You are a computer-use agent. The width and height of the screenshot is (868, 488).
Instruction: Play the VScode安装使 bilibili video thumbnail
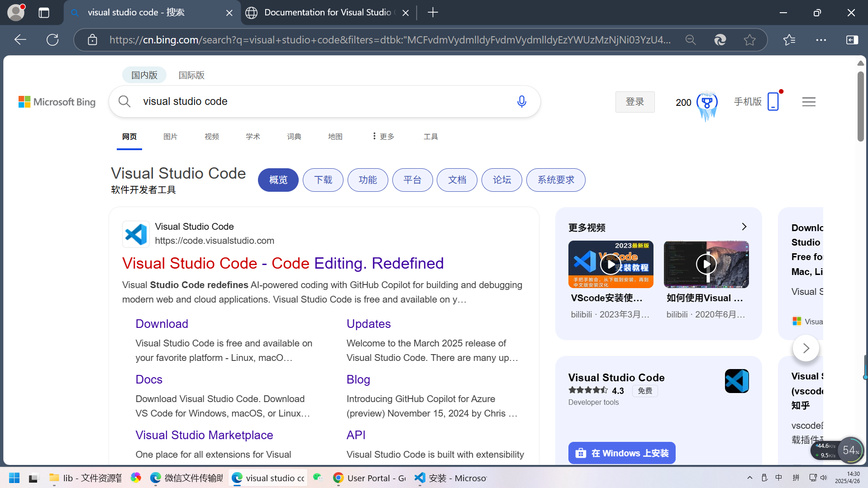point(611,264)
